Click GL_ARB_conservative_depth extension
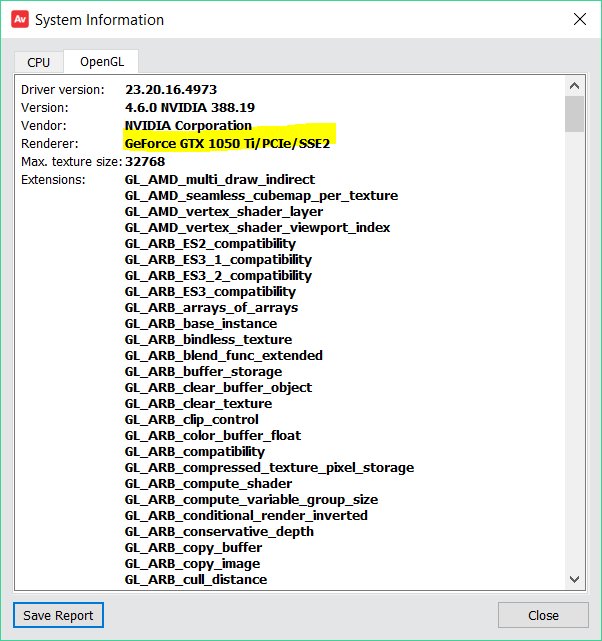Viewport: 602px width, 641px height. (219, 531)
